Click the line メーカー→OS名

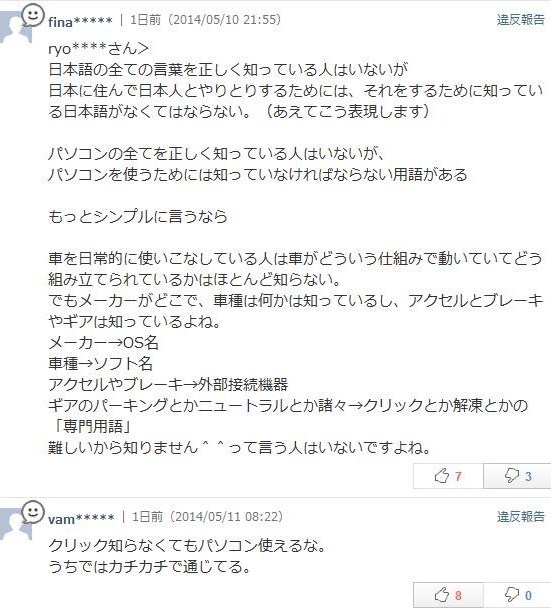coord(103,342)
